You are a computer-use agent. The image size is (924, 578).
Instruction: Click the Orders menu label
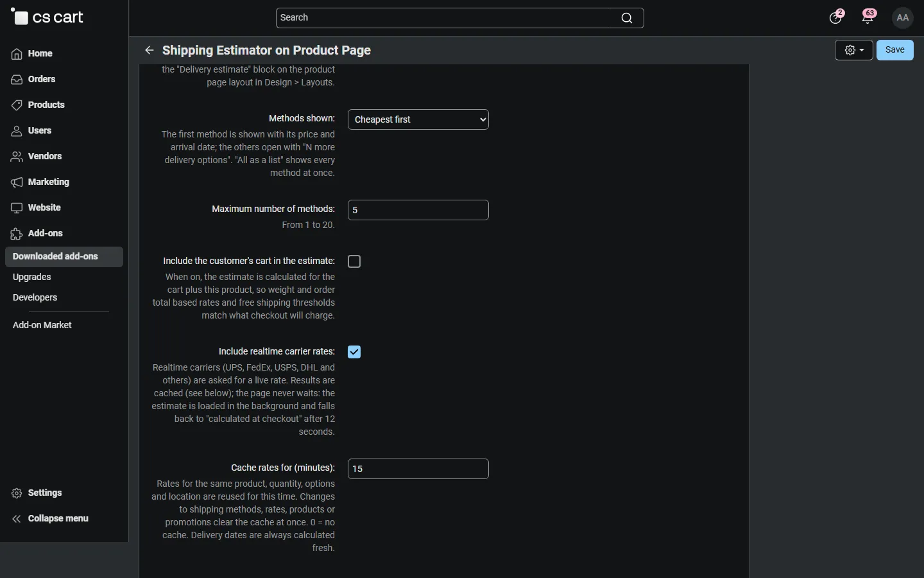tap(42, 80)
